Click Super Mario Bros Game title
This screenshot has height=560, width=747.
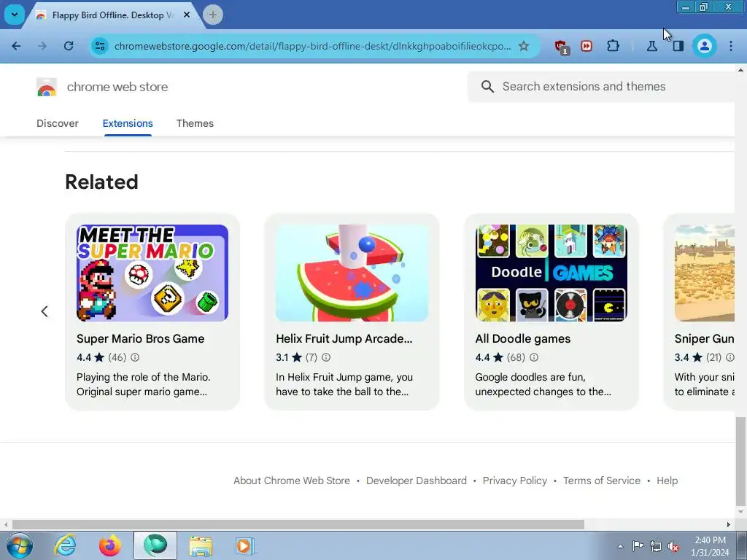point(141,338)
